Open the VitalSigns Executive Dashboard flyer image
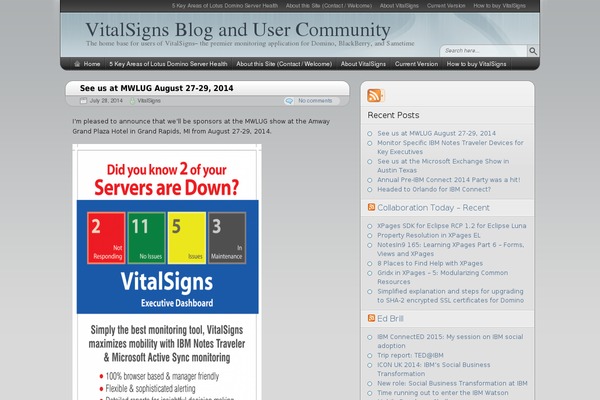This screenshot has height=400, width=600. (167, 272)
